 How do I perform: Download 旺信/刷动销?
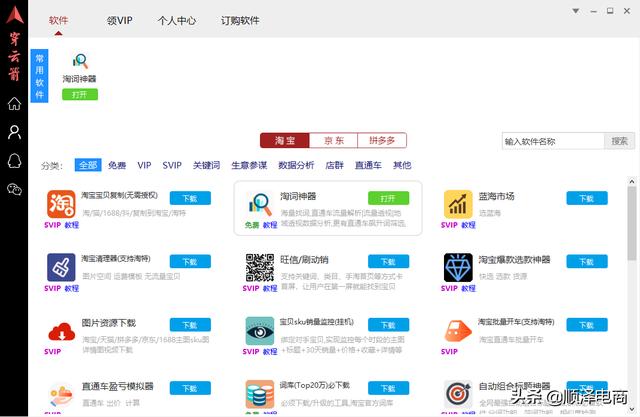pyautogui.click(x=388, y=262)
